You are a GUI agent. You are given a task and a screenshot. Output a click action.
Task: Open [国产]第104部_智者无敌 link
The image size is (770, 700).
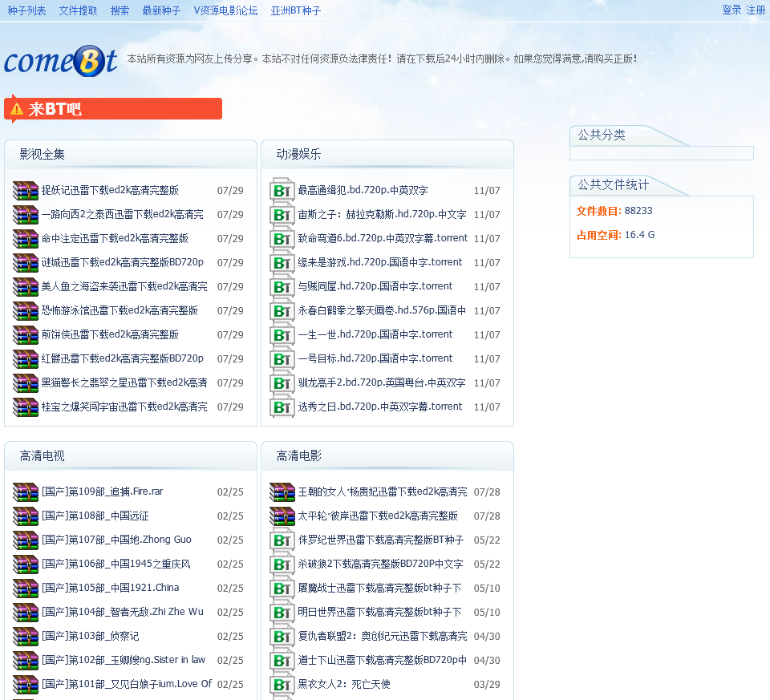tap(122, 612)
